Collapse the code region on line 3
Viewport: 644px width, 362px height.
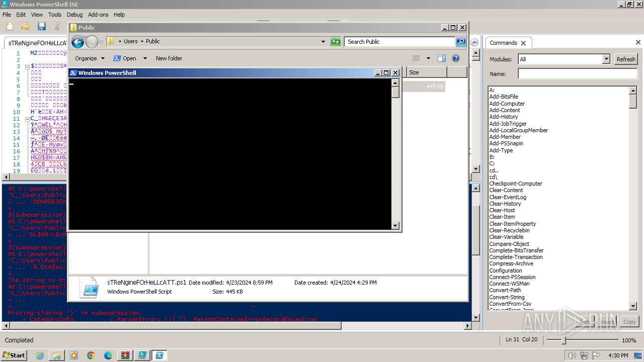[x=26, y=66]
